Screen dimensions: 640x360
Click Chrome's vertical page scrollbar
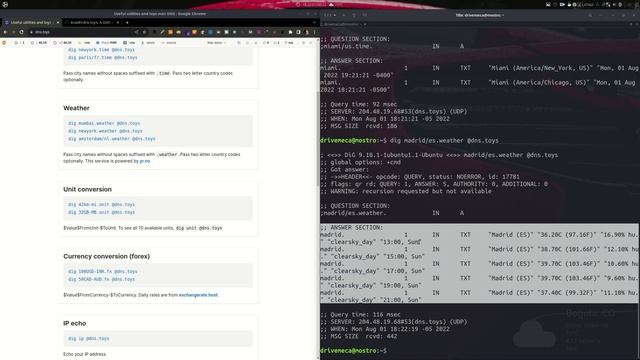(318, 139)
